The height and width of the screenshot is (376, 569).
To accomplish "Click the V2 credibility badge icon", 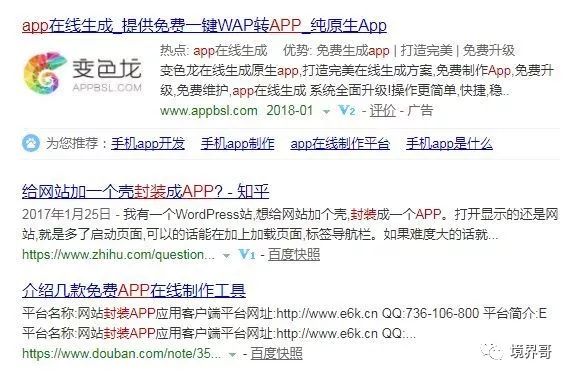I will click(347, 110).
